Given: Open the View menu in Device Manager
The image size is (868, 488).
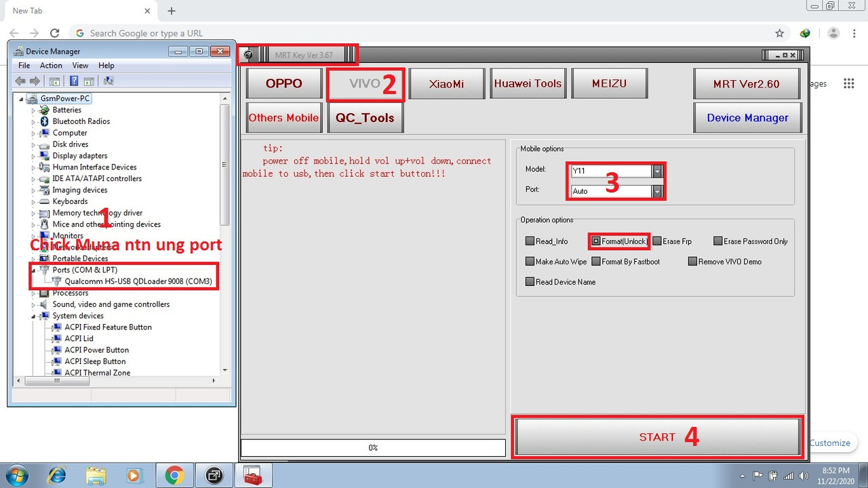Looking at the screenshot, I should [80, 66].
